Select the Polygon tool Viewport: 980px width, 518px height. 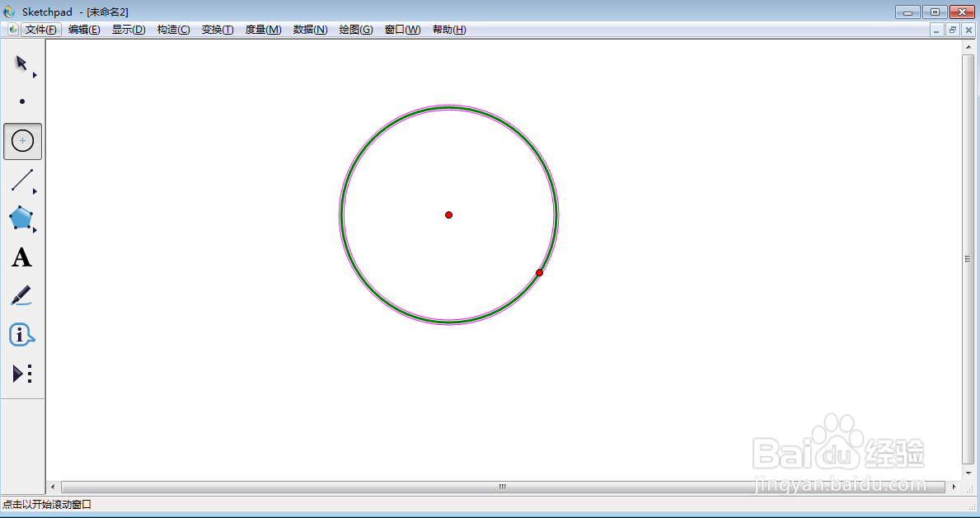coord(21,218)
